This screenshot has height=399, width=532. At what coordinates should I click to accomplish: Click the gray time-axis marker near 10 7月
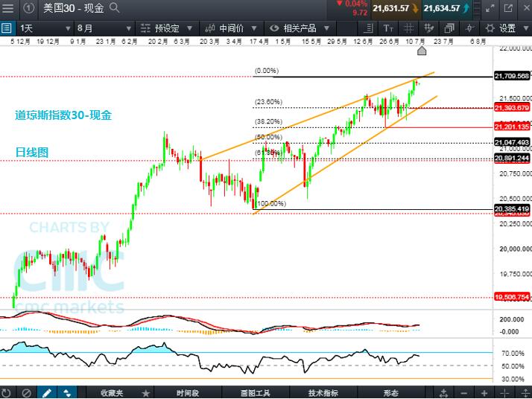pyautogui.click(x=422, y=50)
